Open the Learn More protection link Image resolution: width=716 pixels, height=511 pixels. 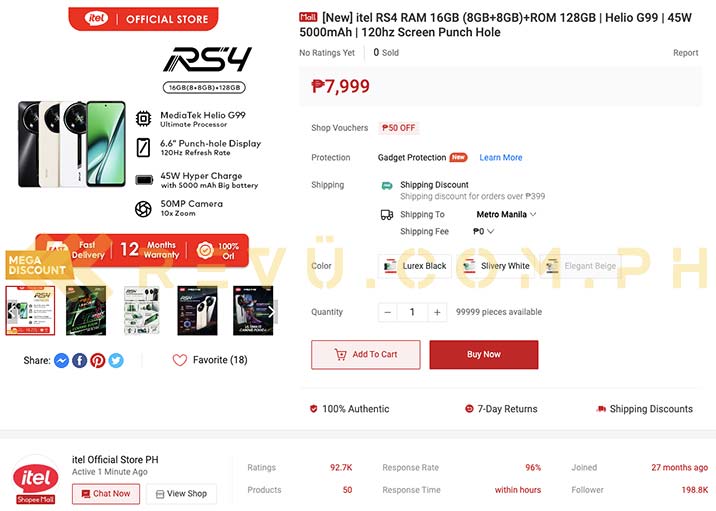(500, 158)
